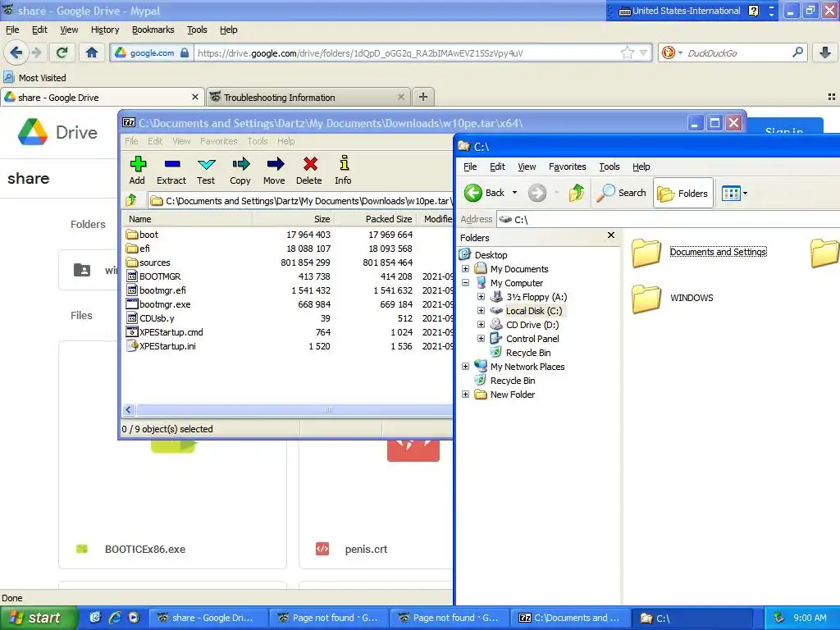Select the Documents and Settings folder icon
Screen dimensions: 840x630
646,253
